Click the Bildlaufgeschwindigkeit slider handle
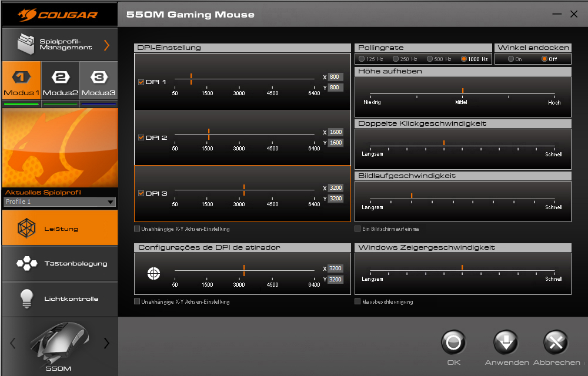Screen dimensions: 588x376 point(412,196)
